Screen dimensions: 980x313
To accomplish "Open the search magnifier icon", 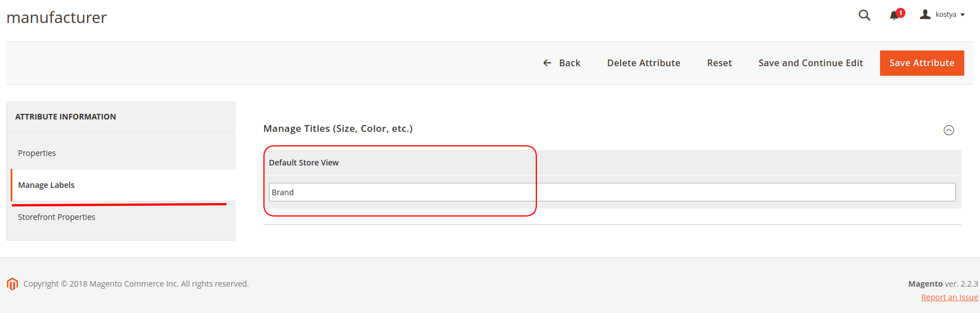I will [864, 15].
